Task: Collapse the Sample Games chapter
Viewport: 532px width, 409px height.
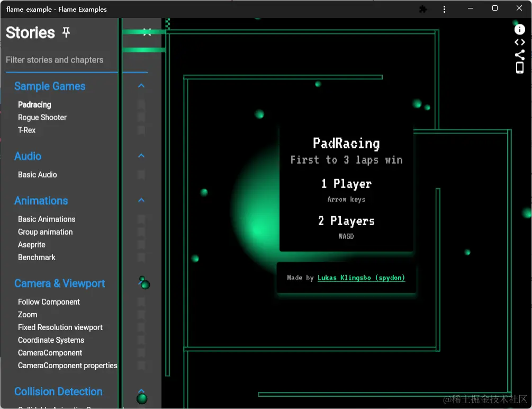Action: 141,86
